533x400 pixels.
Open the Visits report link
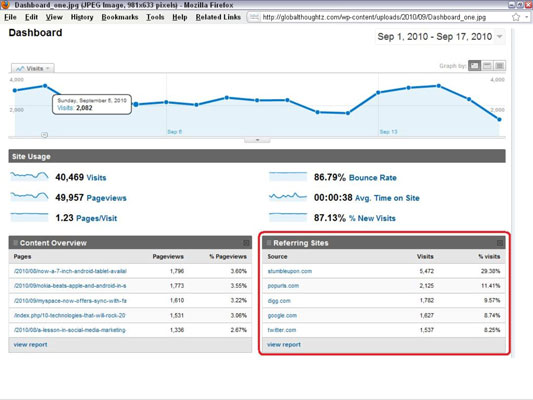pos(96,177)
